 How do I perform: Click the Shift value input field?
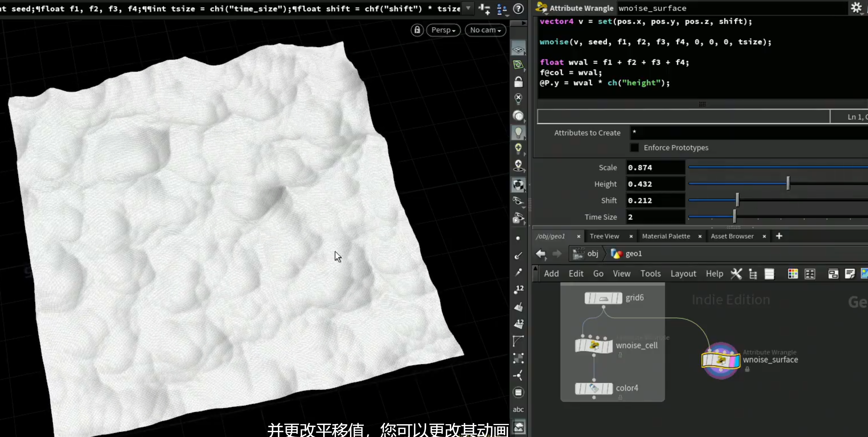[x=655, y=201]
